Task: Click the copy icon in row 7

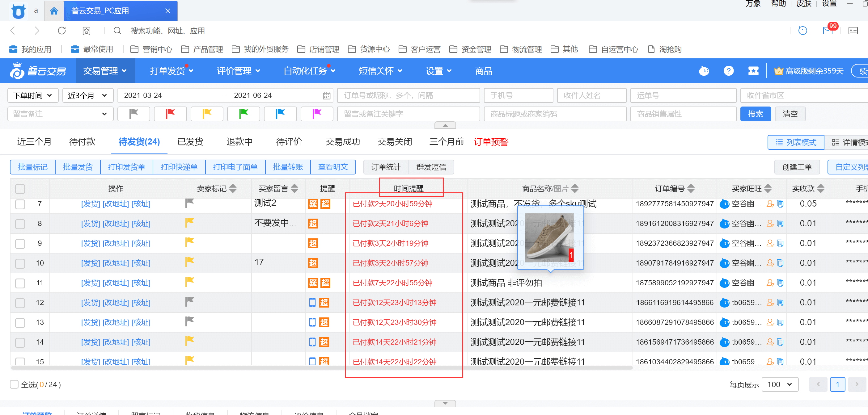Action: coord(780,204)
